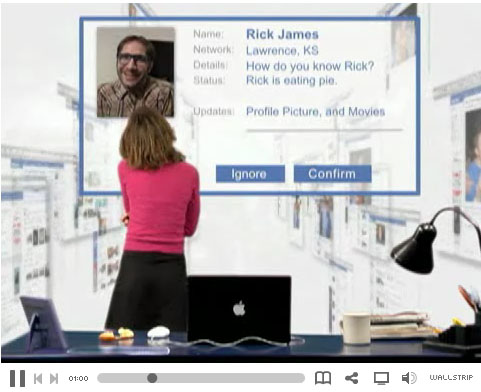
Task: Click the Confirm button in video
Action: pos(332,174)
